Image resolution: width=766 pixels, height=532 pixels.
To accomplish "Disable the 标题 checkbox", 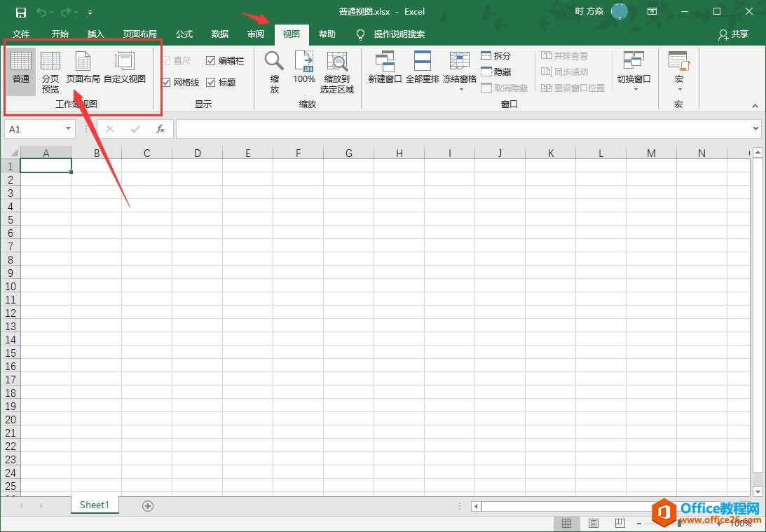I will pos(212,82).
